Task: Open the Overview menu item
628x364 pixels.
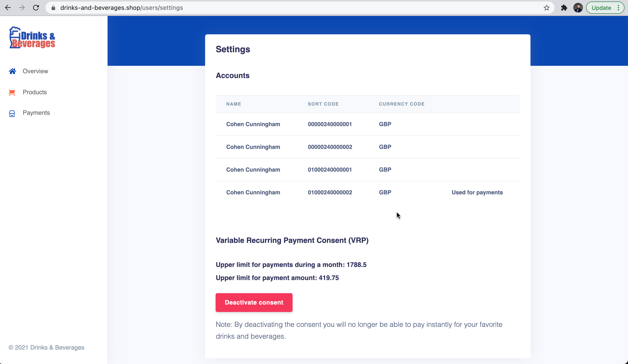Action: pos(35,71)
